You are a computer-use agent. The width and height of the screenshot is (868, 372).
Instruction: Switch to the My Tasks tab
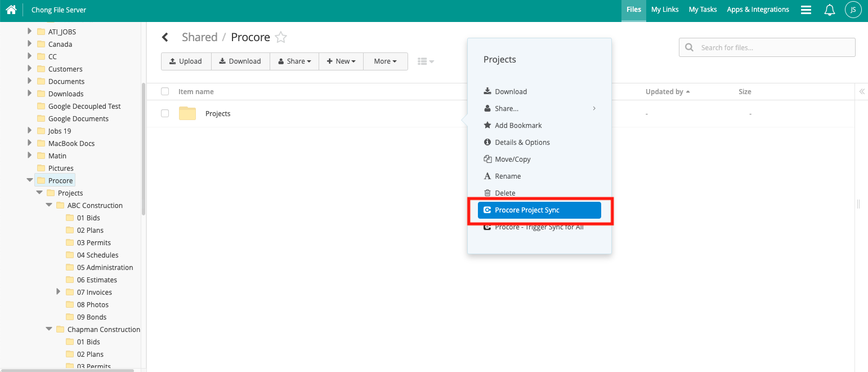click(x=702, y=9)
